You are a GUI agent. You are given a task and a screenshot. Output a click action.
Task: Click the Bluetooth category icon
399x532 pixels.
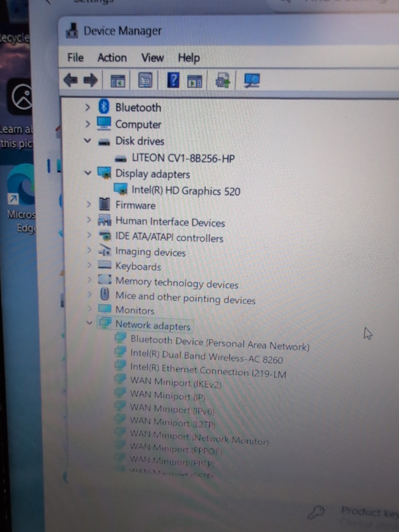(104, 107)
